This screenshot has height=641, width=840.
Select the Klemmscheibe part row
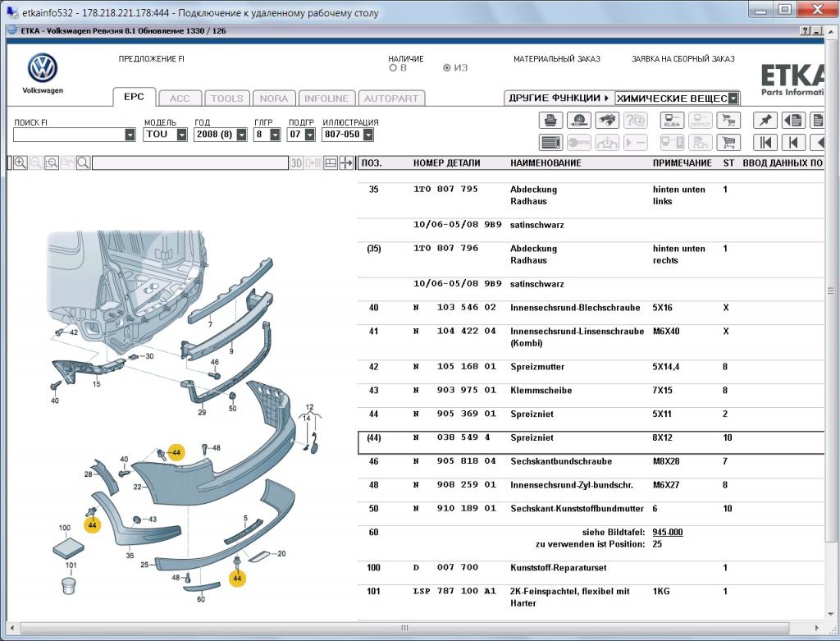point(591,396)
